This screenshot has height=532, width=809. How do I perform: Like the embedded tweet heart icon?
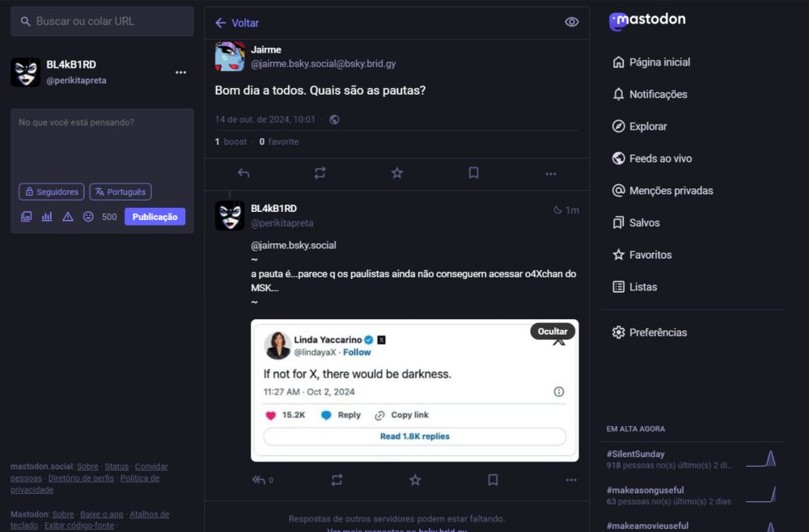pyautogui.click(x=271, y=416)
